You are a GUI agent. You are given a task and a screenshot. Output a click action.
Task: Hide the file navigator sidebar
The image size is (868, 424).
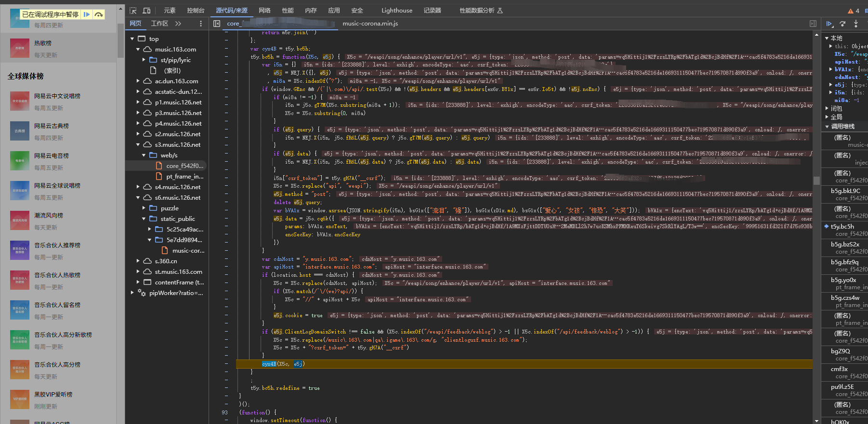217,24
